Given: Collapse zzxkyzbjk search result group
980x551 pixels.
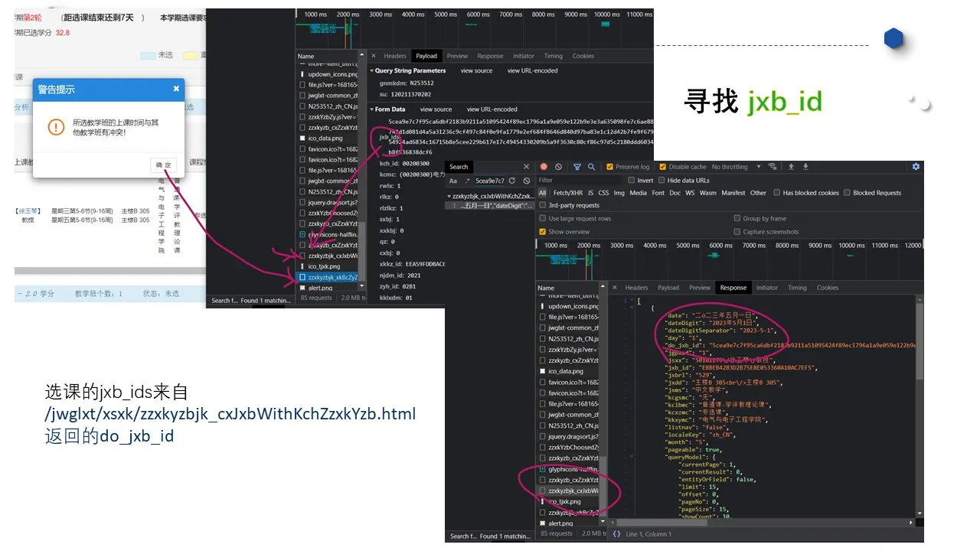Looking at the screenshot, I should [x=450, y=196].
